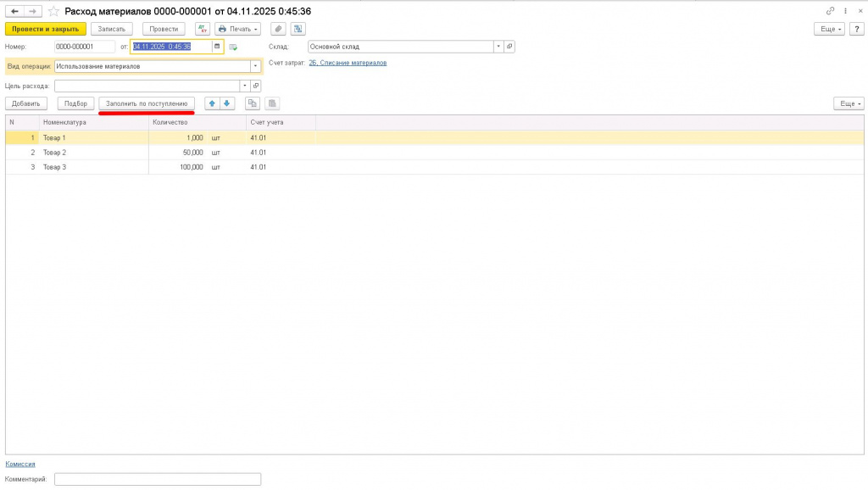Open 26, Списание материалов link
Screen dimensions: 868x490
[348, 63]
